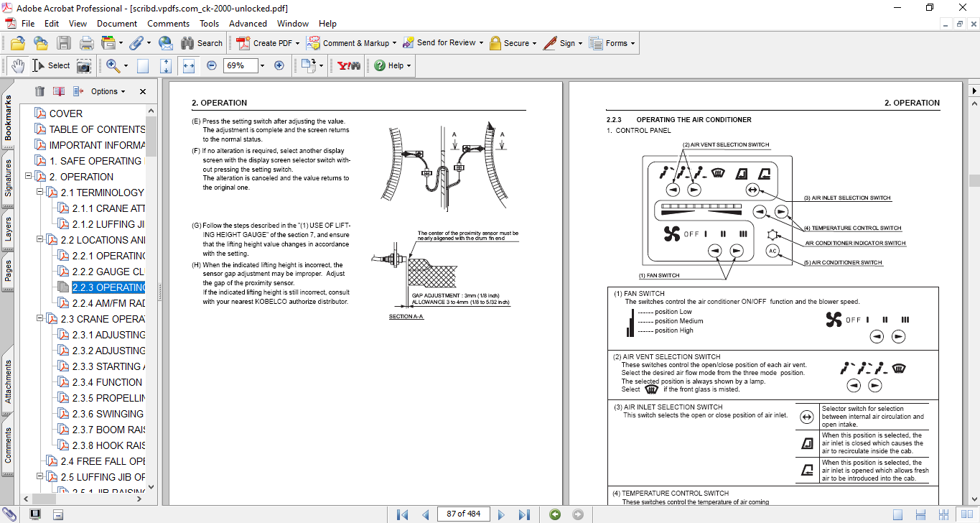Switch to Single Page layout

(x=897, y=514)
